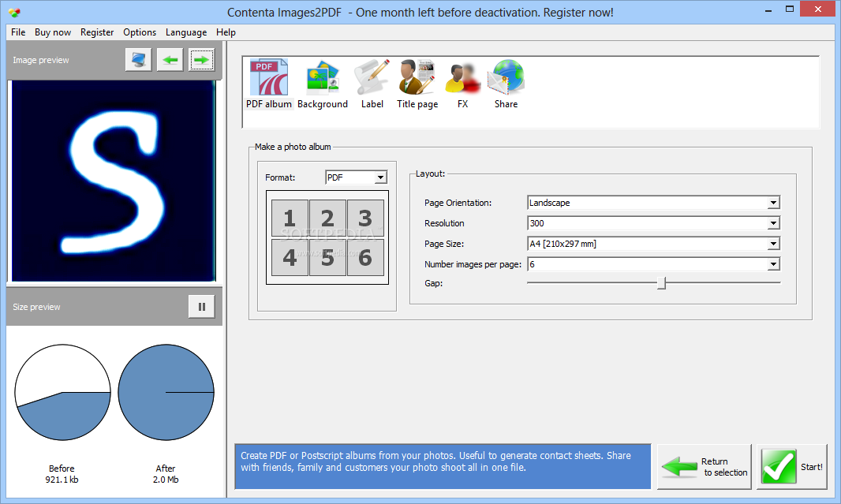Select the Label tool icon
This screenshot has width=841, height=504.
pyautogui.click(x=372, y=84)
